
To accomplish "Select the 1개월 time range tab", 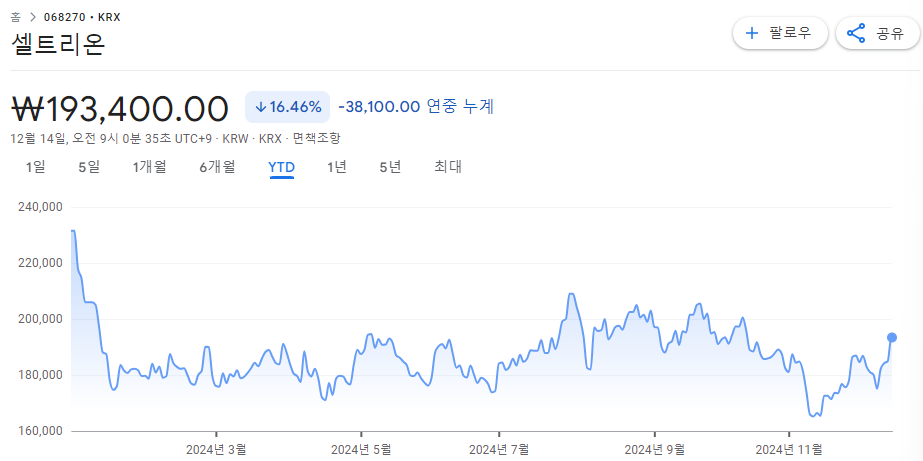I will (x=150, y=167).
